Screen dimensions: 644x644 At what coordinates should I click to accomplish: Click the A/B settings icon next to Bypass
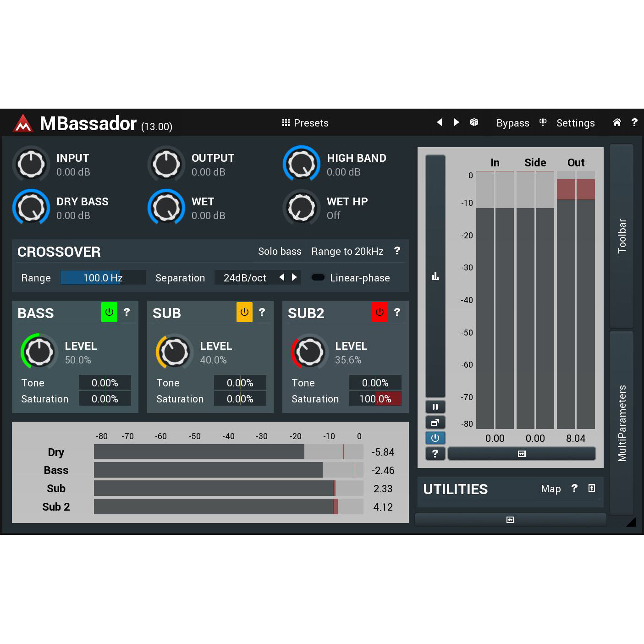click(x=543, y=122)
